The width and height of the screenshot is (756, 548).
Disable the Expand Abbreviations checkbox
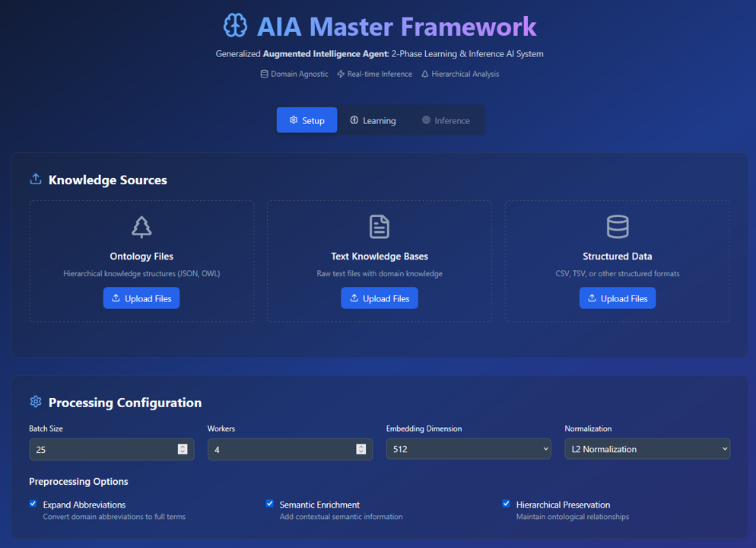pos(33,503)
